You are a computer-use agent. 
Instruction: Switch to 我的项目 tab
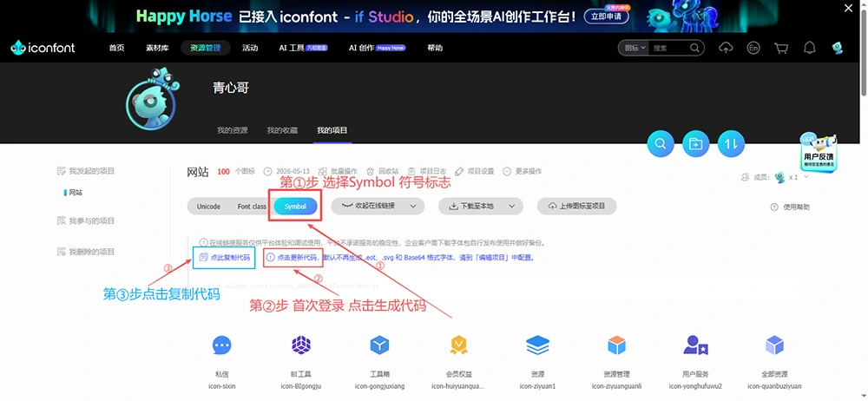332,131
